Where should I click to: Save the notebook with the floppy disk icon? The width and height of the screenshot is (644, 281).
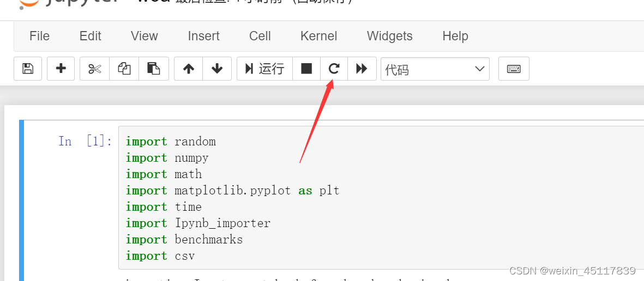pyautogui.click(x=27, y=69)
